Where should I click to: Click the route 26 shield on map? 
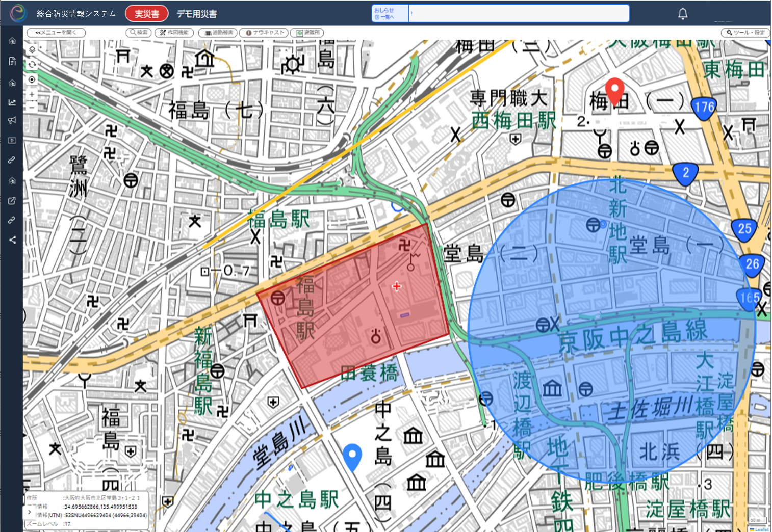752,265
